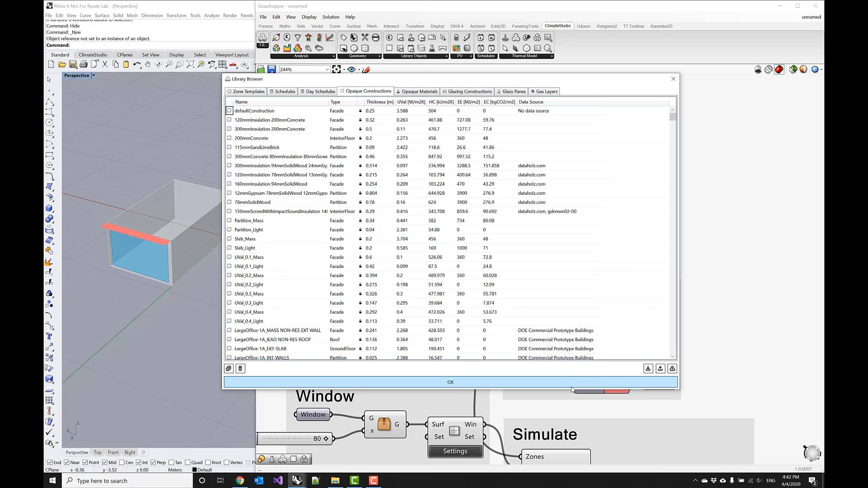The width and height of the screenshot is (868, 488).
Task: Open the Grasshopper zoom percentage dropdown
Action: pos(327,69)
